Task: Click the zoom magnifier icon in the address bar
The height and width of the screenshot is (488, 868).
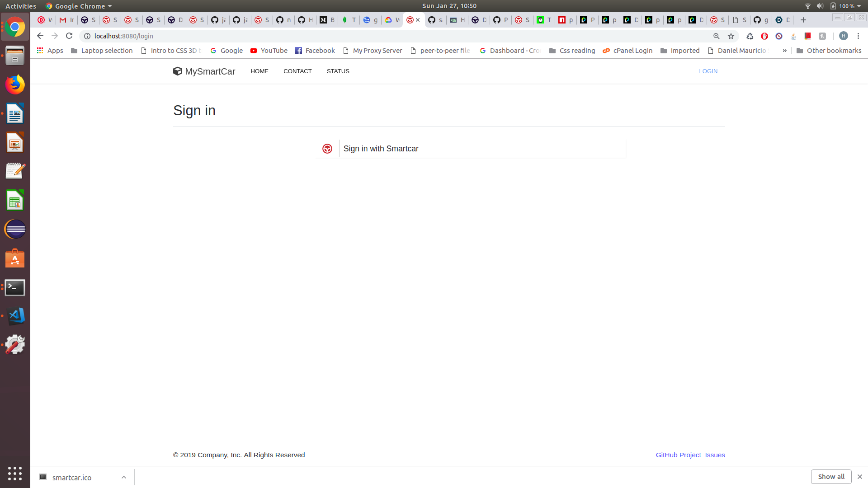Action: 717,36
